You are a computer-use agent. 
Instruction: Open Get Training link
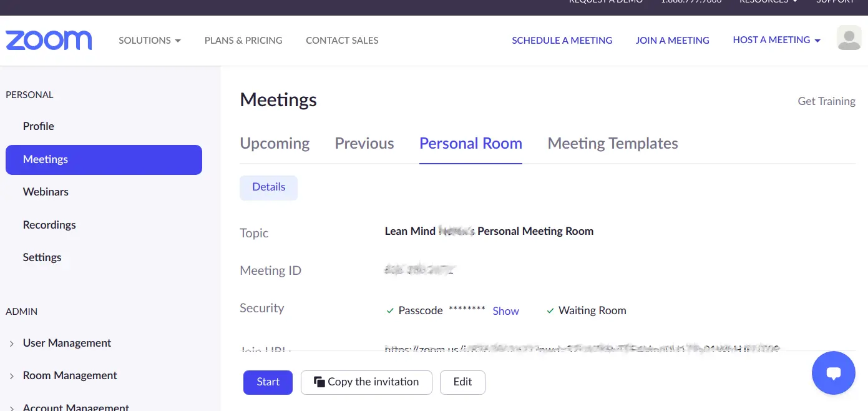point(826,101)
